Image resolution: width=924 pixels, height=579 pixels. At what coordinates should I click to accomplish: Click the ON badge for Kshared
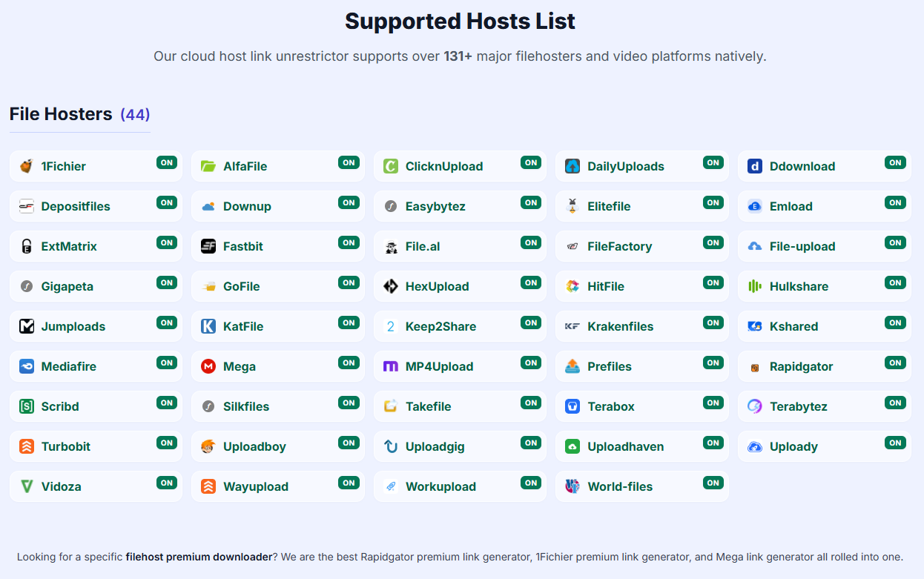[895, 322]
